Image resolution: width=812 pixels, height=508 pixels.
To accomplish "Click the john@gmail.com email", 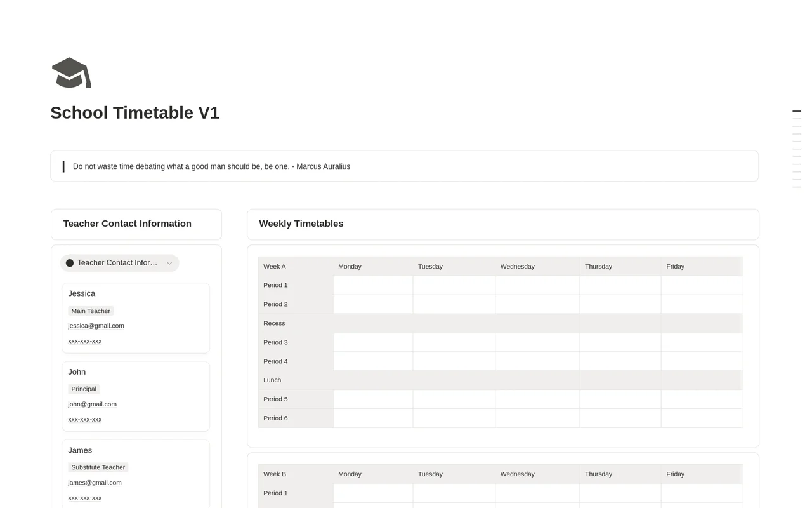I will (x=92, y=404).
